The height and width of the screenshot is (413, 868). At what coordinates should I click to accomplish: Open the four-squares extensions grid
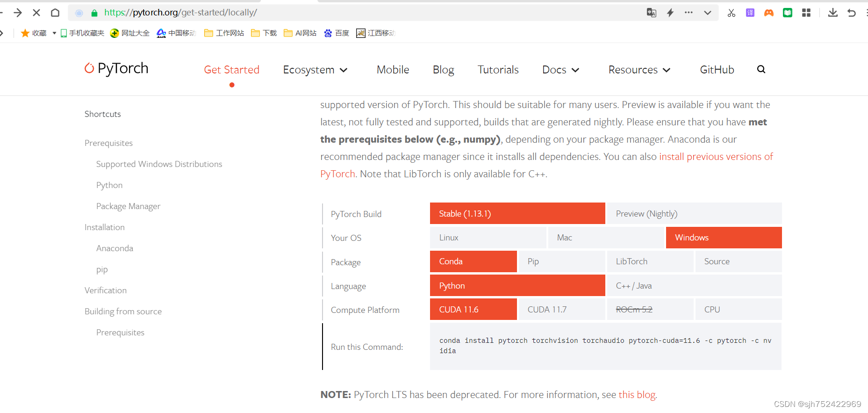tap(806, 13)
